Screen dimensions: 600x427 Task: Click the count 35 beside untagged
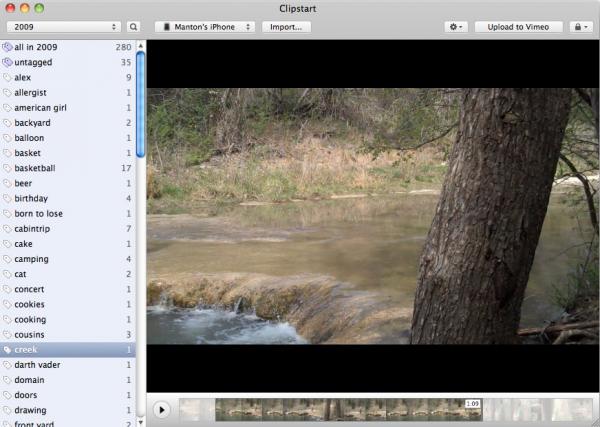point(126,62)
